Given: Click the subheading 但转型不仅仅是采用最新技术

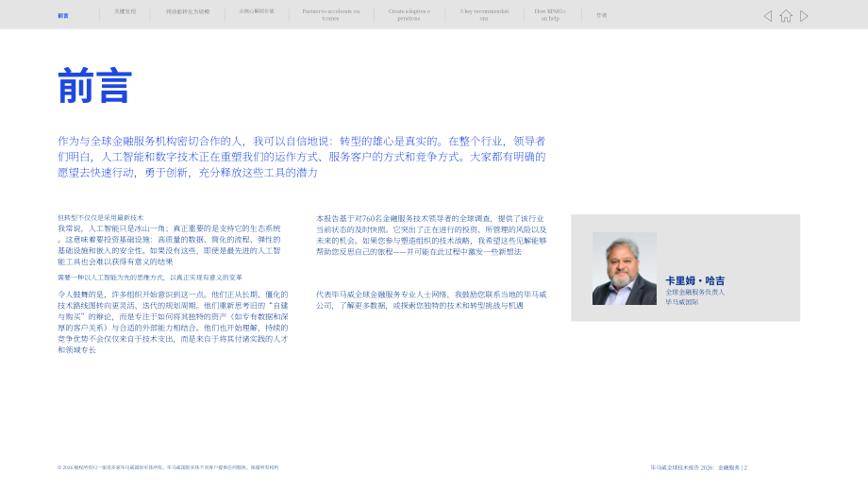Looking at the screenshot, I should tap(100, 218).
